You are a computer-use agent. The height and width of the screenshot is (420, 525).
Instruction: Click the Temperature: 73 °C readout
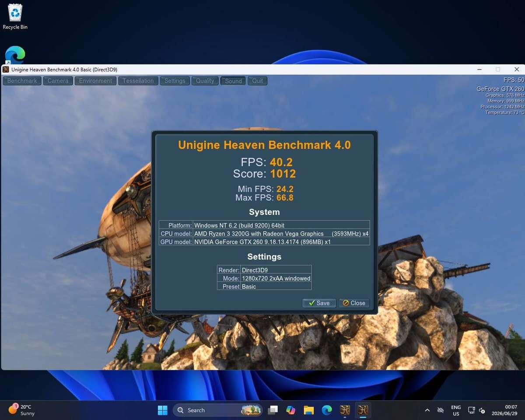[x=504, y=112]
